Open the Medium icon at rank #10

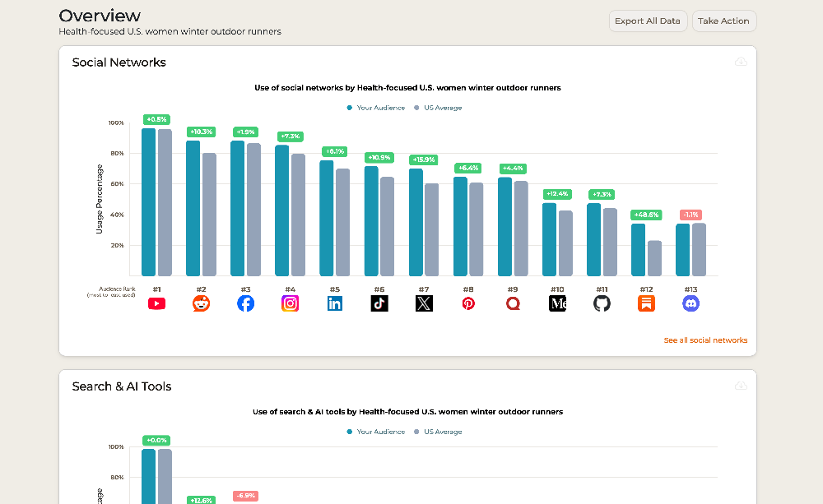point(557,303)
